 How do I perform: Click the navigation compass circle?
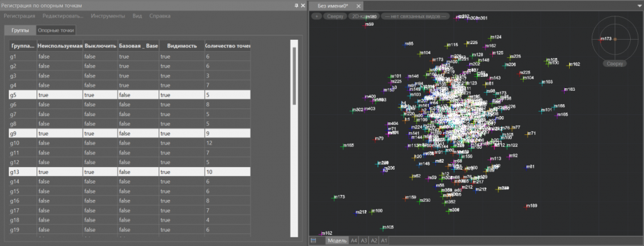pyautogui.click(x=615, y=39)
